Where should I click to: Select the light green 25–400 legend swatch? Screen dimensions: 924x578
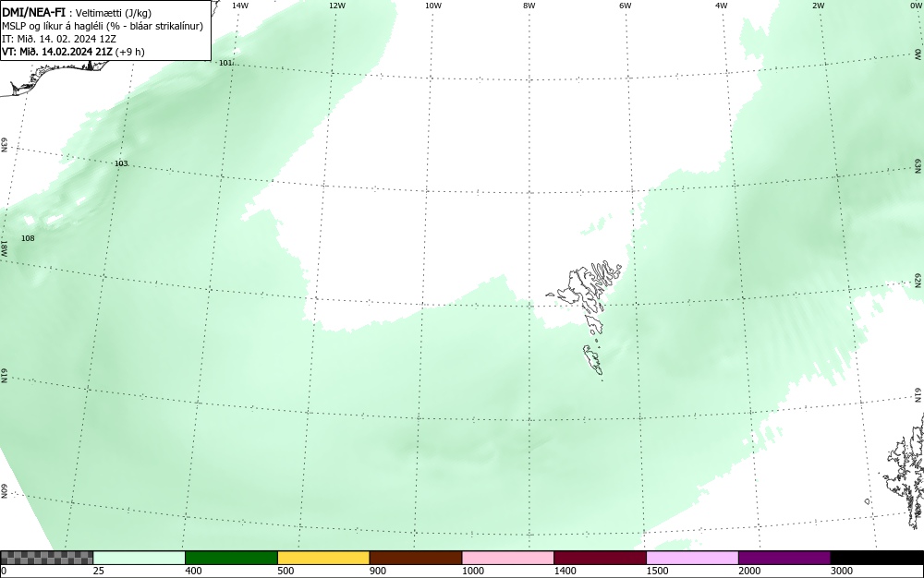coord(140,558)
